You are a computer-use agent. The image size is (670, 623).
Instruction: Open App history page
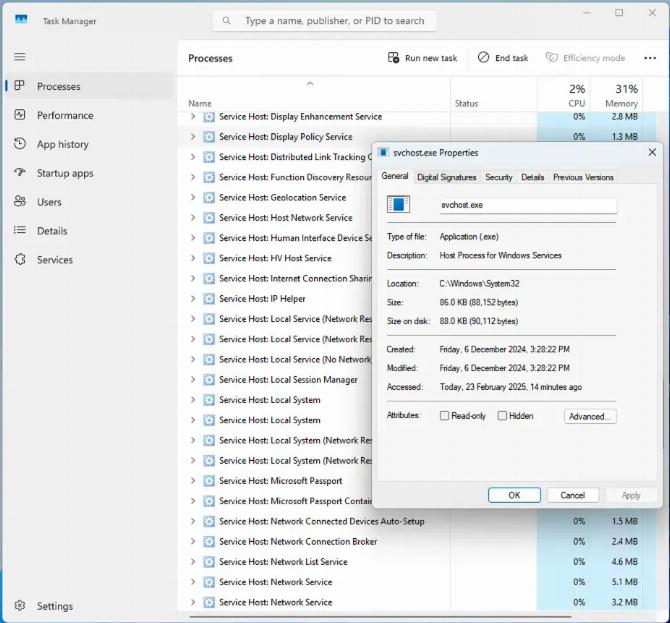(x=90, y=144)
